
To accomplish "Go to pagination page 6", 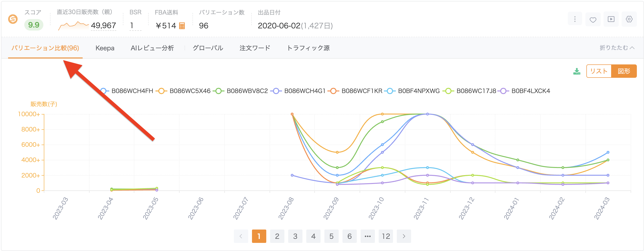I will point(349,236).
